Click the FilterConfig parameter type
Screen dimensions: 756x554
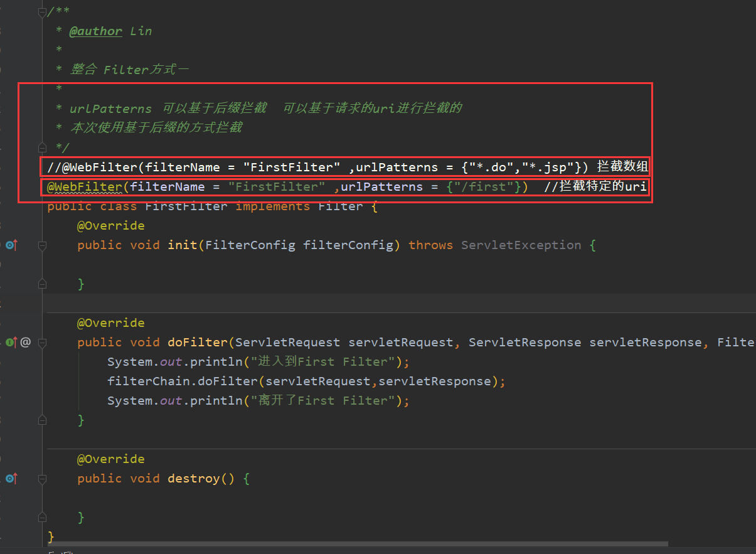click(250, 245)
